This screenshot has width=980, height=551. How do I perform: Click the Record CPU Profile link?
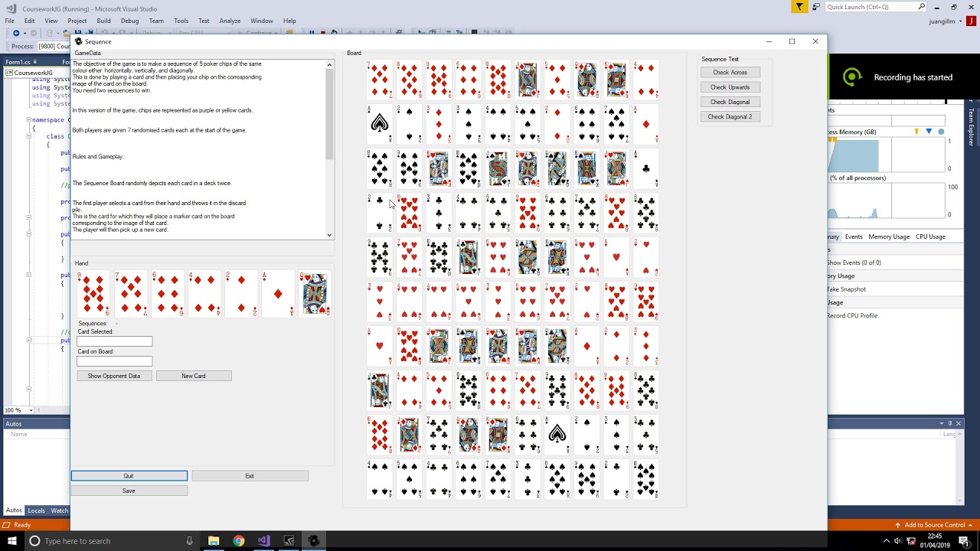(852, 315)
